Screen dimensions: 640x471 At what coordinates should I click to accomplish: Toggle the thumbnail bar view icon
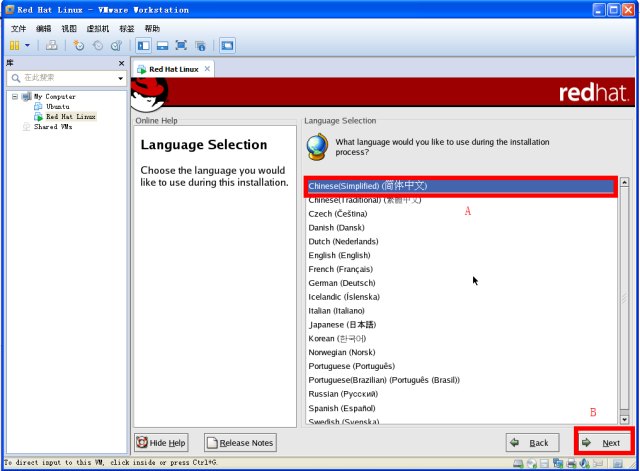click(162, 45)
